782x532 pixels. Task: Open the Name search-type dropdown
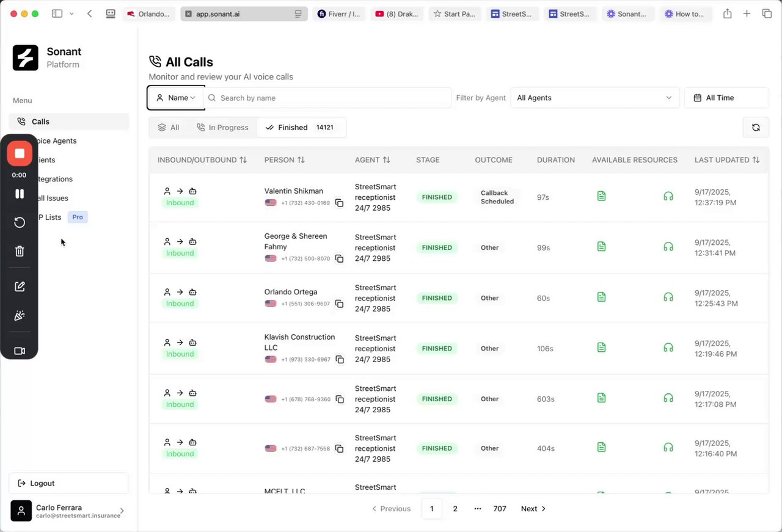[176, 98]
